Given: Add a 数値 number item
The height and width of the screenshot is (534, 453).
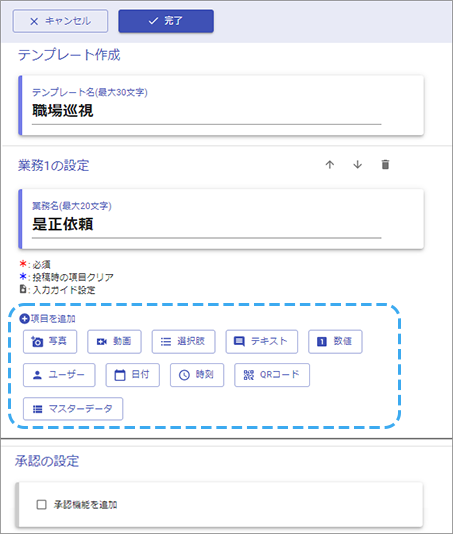Looking at the screenshot, I should 335,342.
